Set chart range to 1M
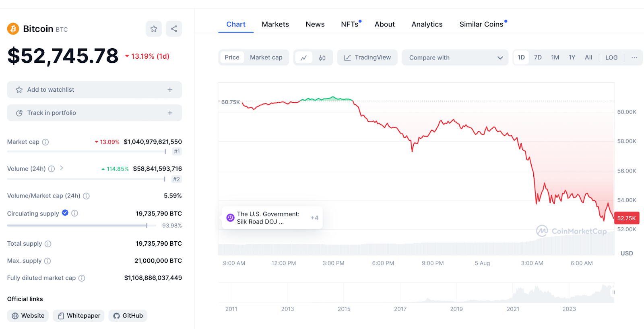This screenshot has width=644, height=329. (x=555, y=58)
